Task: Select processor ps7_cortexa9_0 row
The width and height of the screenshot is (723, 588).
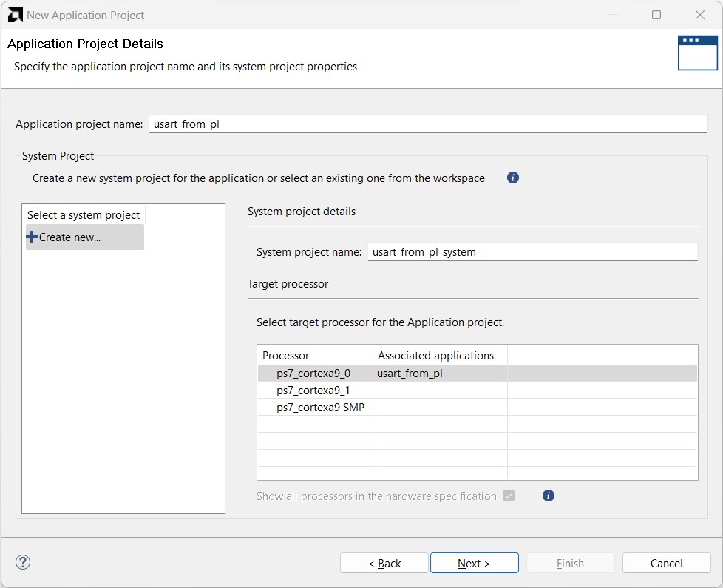Action: click(x=478, y=373)
